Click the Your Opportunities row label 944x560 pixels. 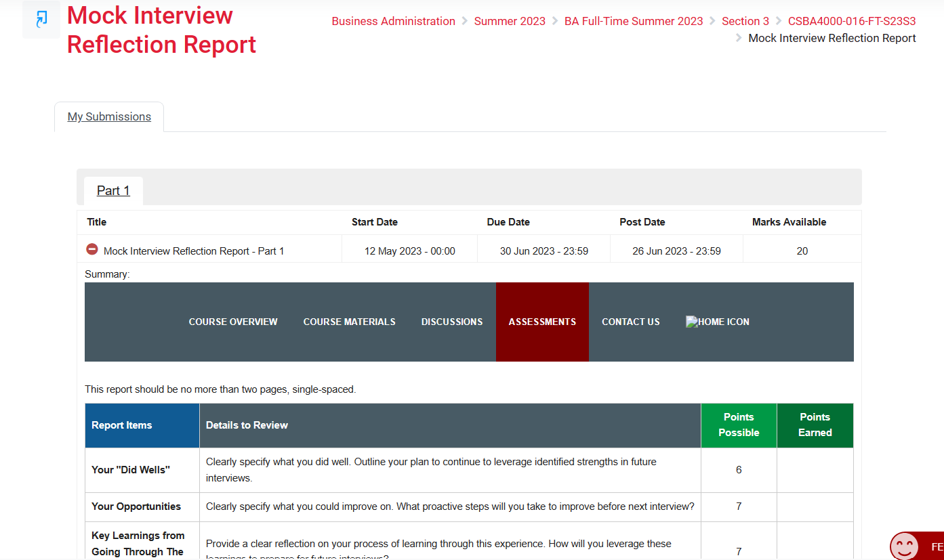click(136, 507)
